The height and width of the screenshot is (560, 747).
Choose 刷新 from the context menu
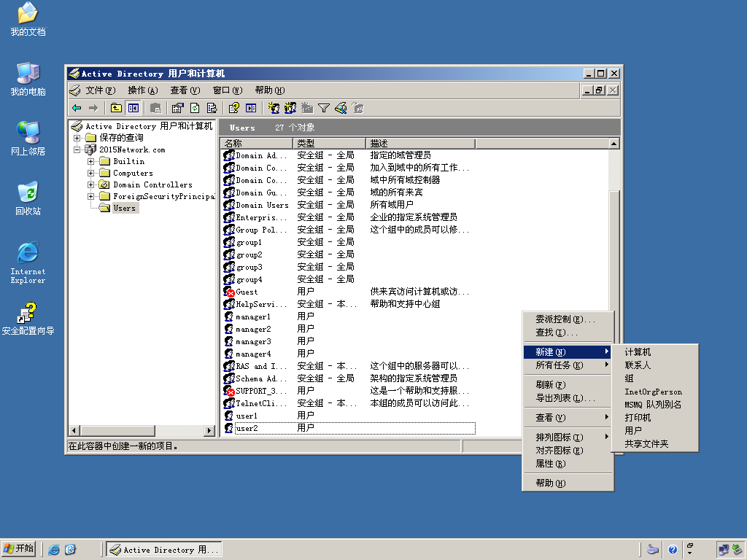[x=567, y=385]
